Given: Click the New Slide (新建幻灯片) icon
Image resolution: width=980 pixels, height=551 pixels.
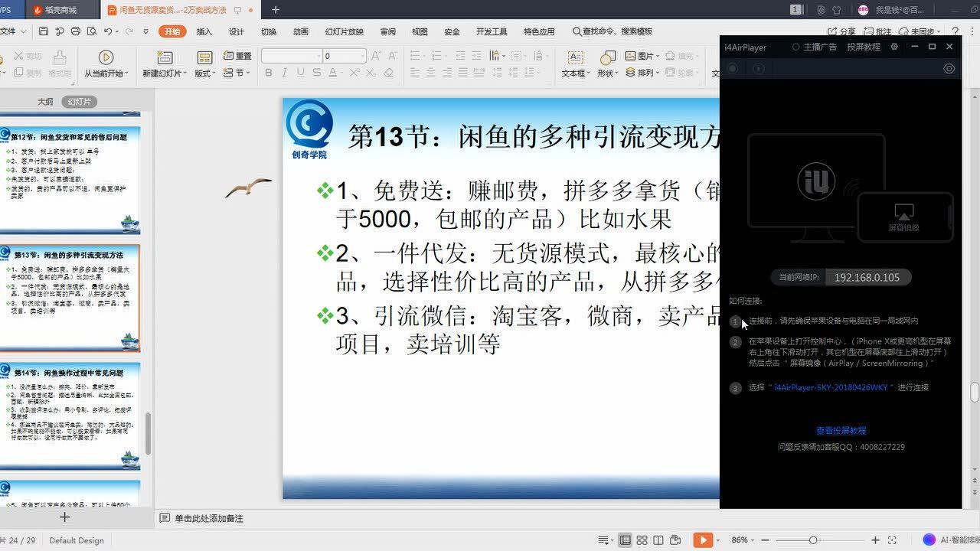Looking at the screenshot, I should (x=165, y=58).
